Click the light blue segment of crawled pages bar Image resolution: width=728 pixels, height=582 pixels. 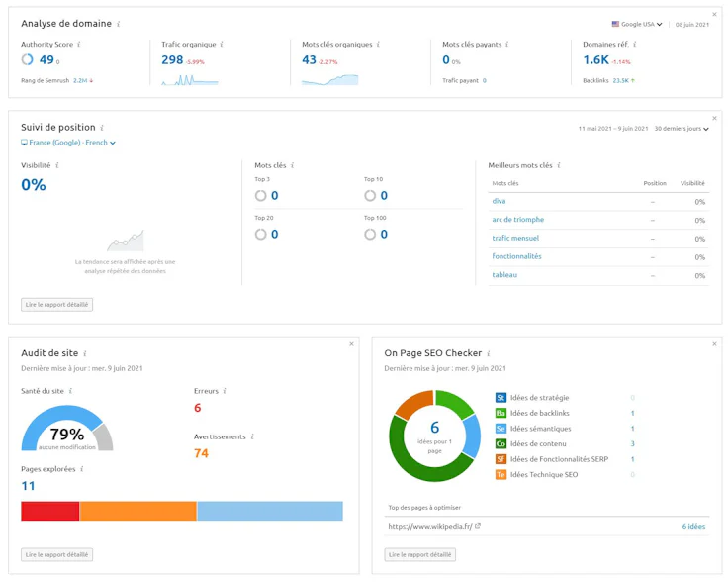270,511
